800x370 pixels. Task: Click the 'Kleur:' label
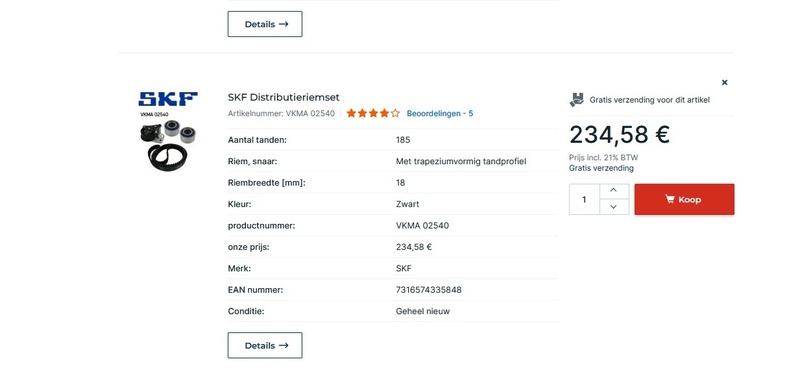(x=240, y=204)
